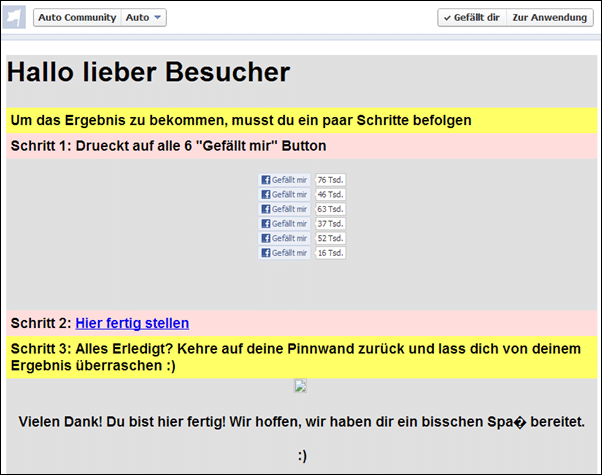The image size is (602, 475).
Task: Like the 'Gefällt mir' button with 52 Tsd.
Action: click(284, 238)
